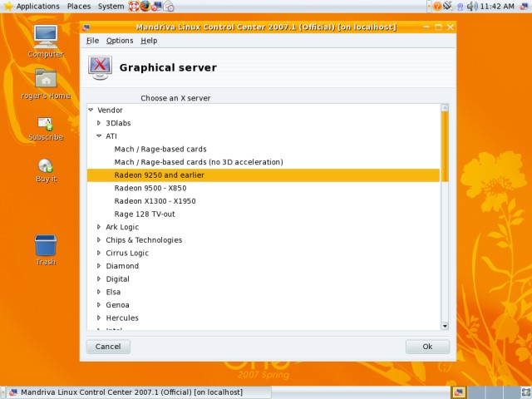Screen dimensions: 532x399
Task: Open the Help menu
Action: (149, 41)
